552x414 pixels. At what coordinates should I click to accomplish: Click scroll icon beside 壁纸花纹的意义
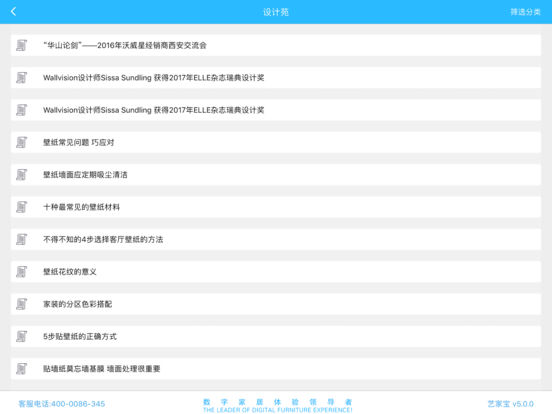click(21, 272)
